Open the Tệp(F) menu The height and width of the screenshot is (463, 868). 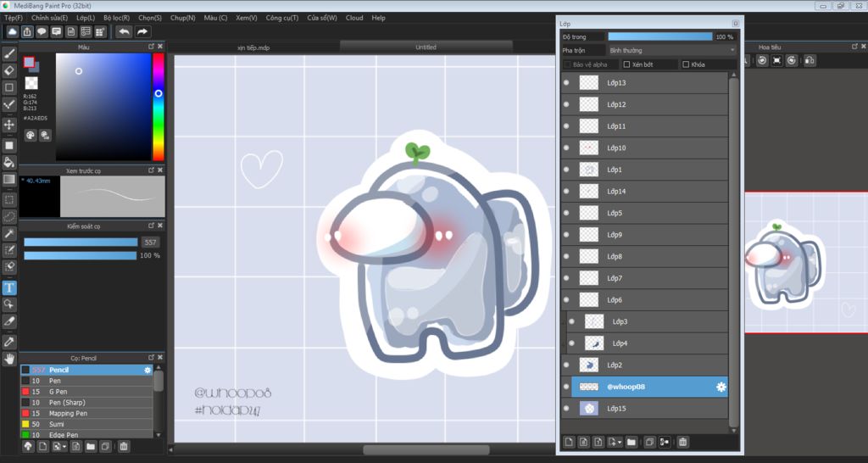[x=14, y=18]
